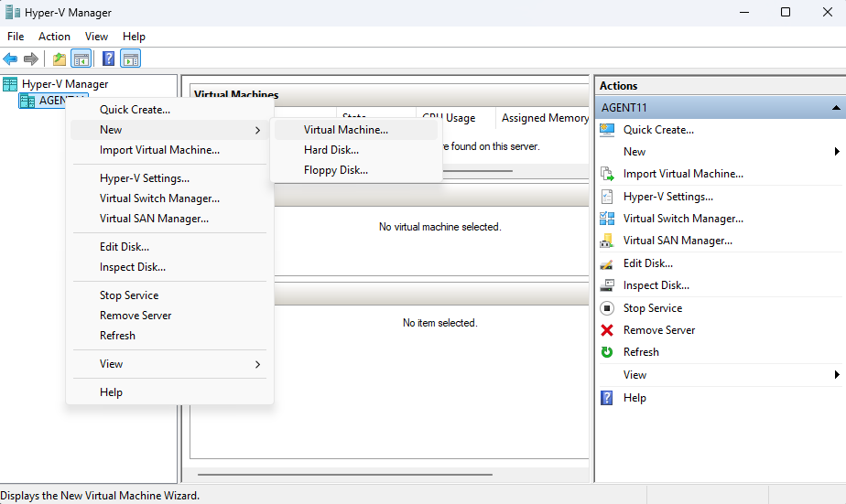The image size is (846, 504).
Task: Collapse the AGENT11 section in Actions pane
Action: (835, 108)
